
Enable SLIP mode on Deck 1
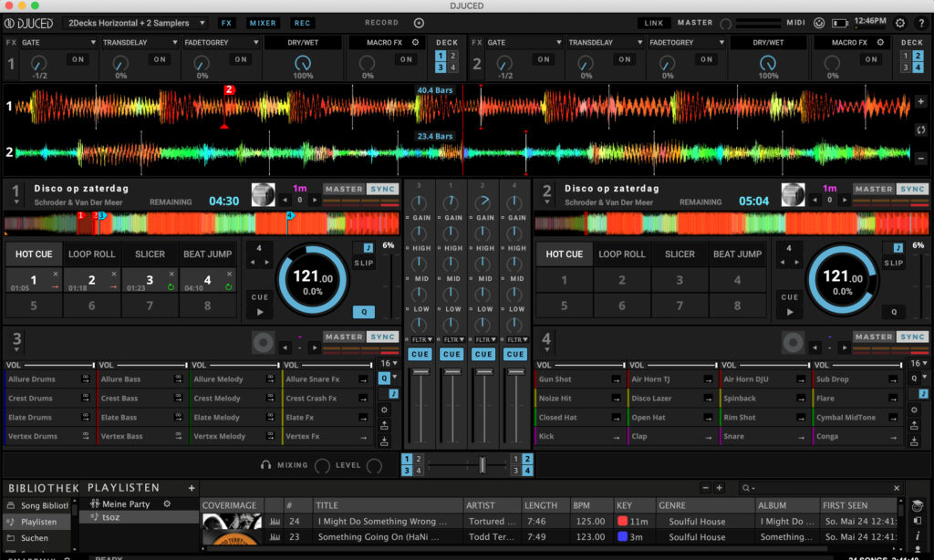pos(364,263)
